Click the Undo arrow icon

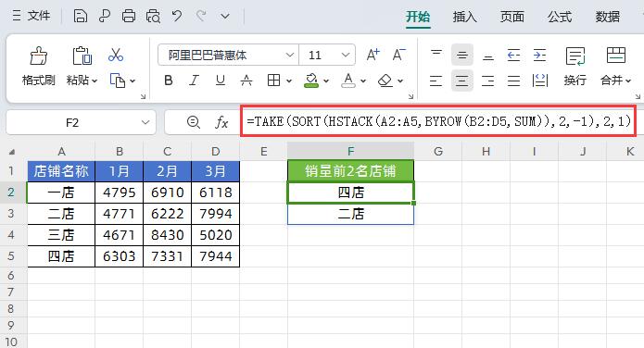[177, 17]
